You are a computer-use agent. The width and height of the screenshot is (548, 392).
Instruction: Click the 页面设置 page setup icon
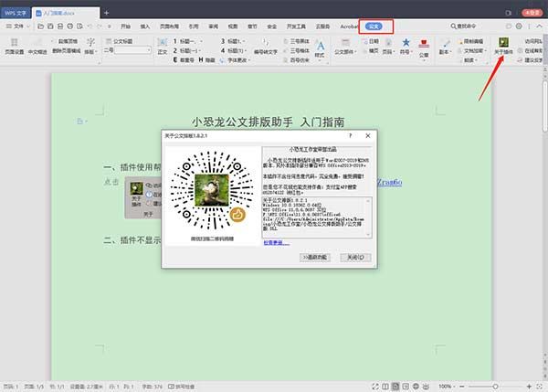point(15,47)
